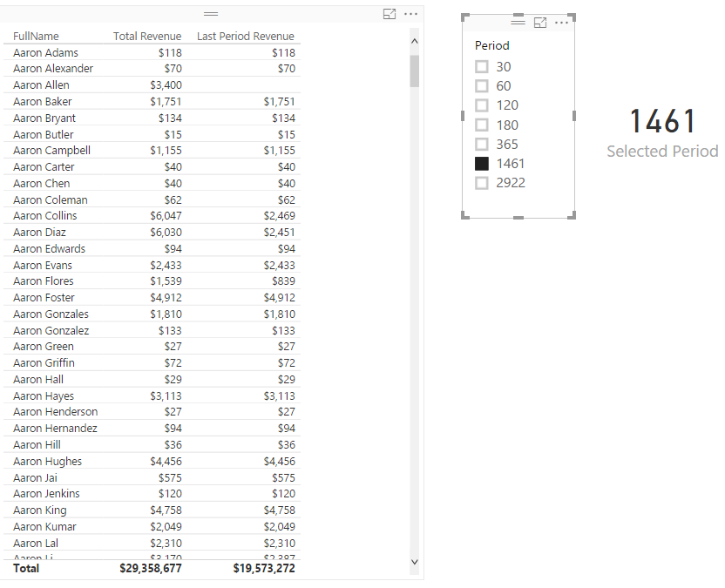
Task: Click the Total row in the table
Action: click(x=131, y=568)
